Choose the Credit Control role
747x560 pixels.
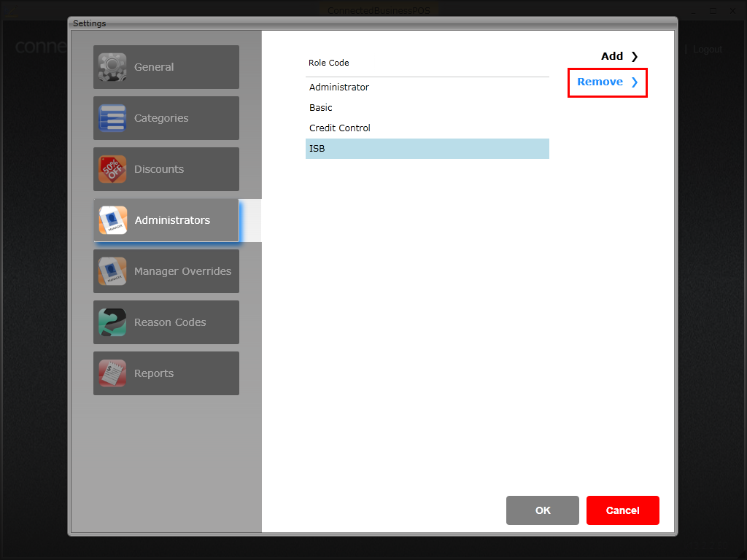tap(427, 128)
